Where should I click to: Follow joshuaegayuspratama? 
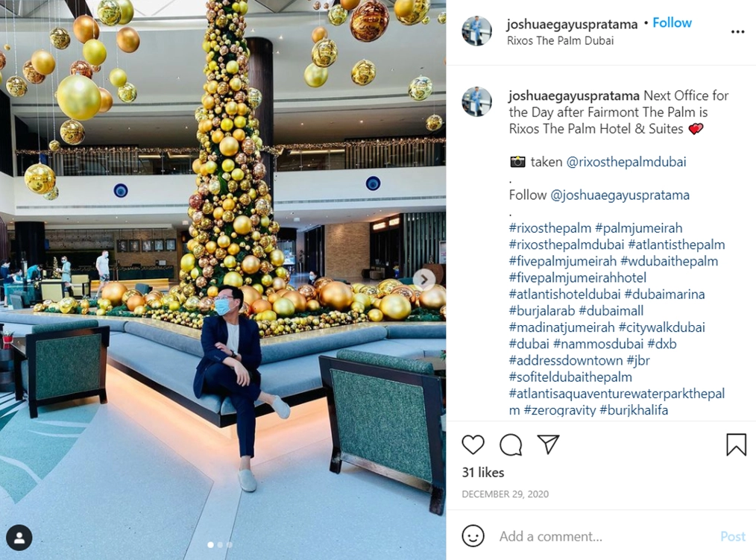click(x=672, y=22)
